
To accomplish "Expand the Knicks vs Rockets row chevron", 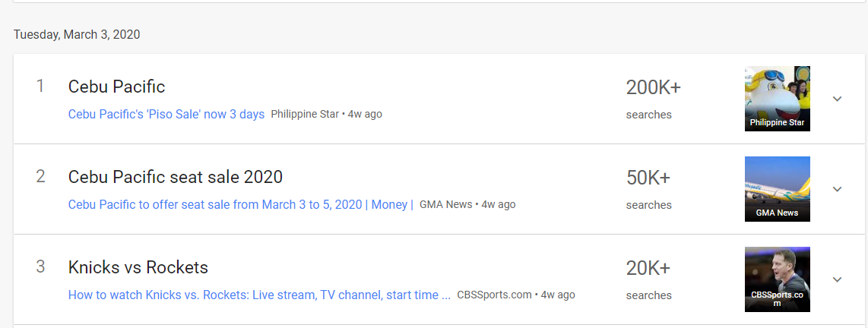I will pyautogui.click(x=837, y=279).
